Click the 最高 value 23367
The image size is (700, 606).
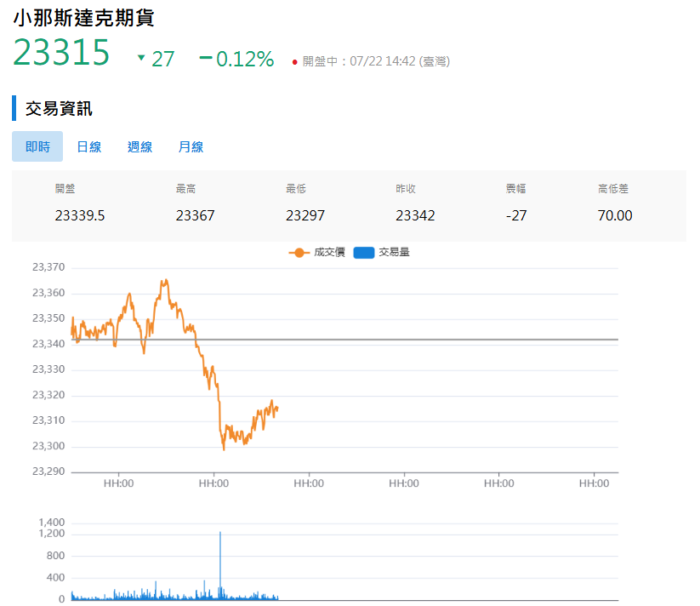pos(195,215)
